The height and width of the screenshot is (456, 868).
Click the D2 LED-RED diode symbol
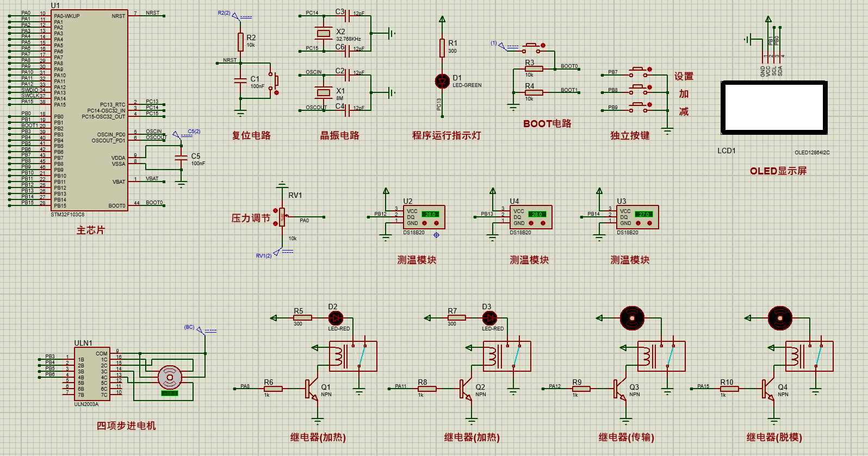pos(336,317)
